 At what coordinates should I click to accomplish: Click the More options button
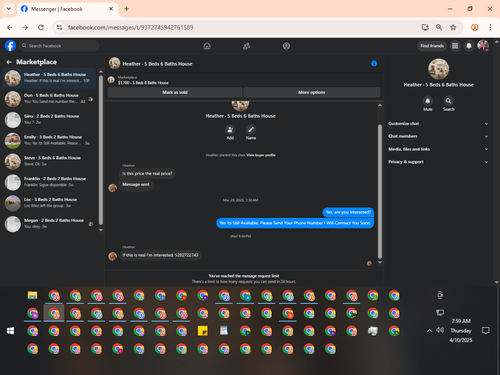312,92
